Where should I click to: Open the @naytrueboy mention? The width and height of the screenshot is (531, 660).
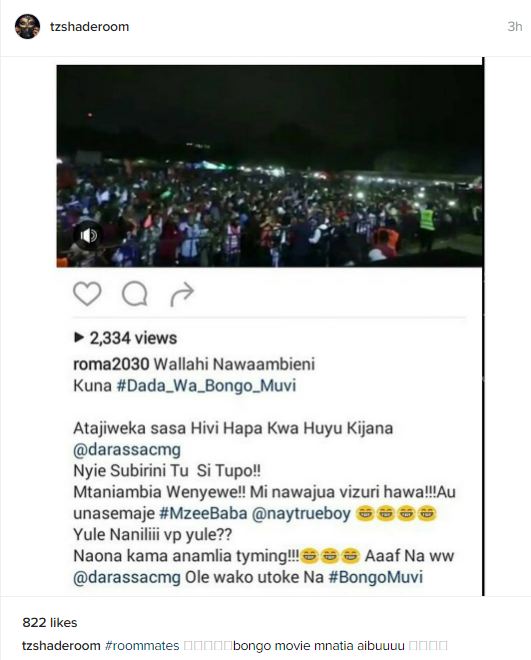[x=301, y=514]
